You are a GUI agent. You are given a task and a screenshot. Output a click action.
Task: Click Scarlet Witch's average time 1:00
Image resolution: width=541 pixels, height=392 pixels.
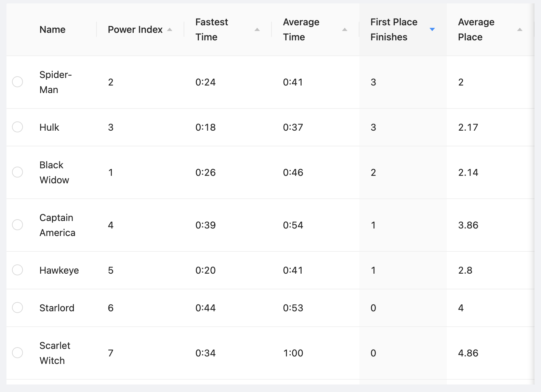293,353
